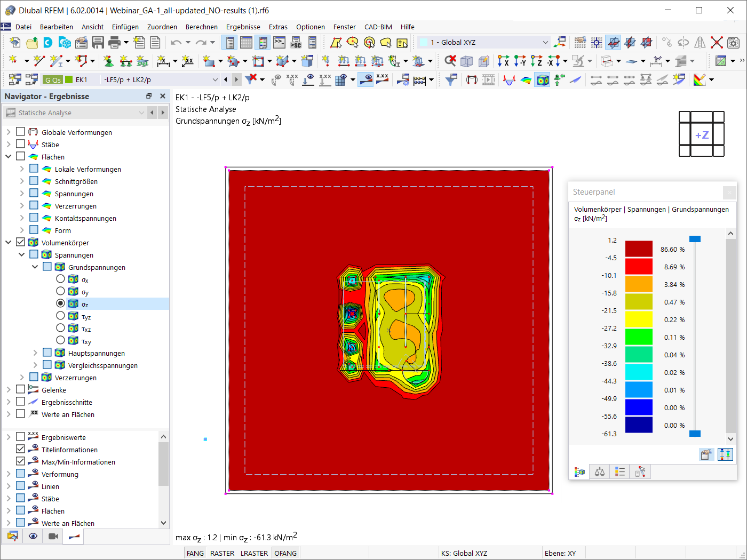
Task: Collapse the Flächen tree node
Action: pos(8,156)
